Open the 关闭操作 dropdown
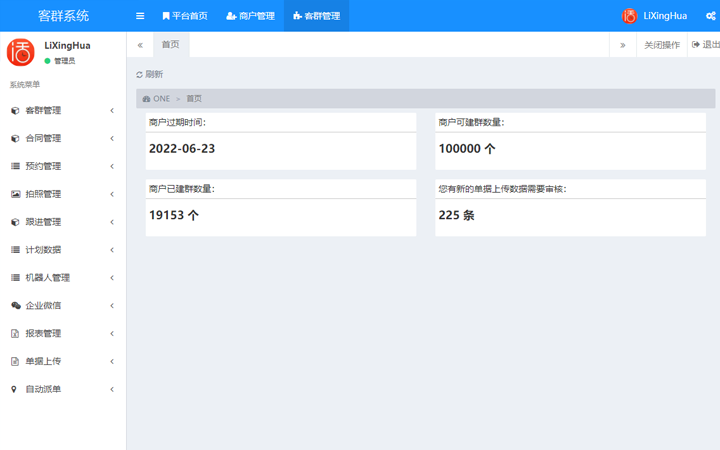 point(661,45)
